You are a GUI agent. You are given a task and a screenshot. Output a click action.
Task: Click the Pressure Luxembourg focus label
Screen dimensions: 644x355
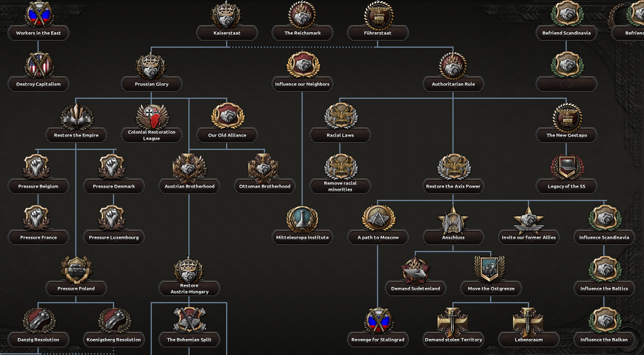tap(114, 237)
